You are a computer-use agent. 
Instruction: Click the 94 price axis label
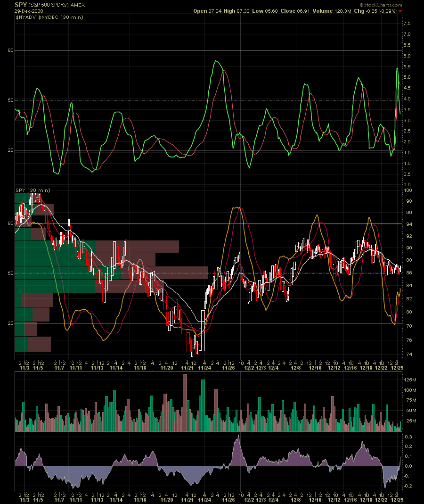tap(409, 224)
